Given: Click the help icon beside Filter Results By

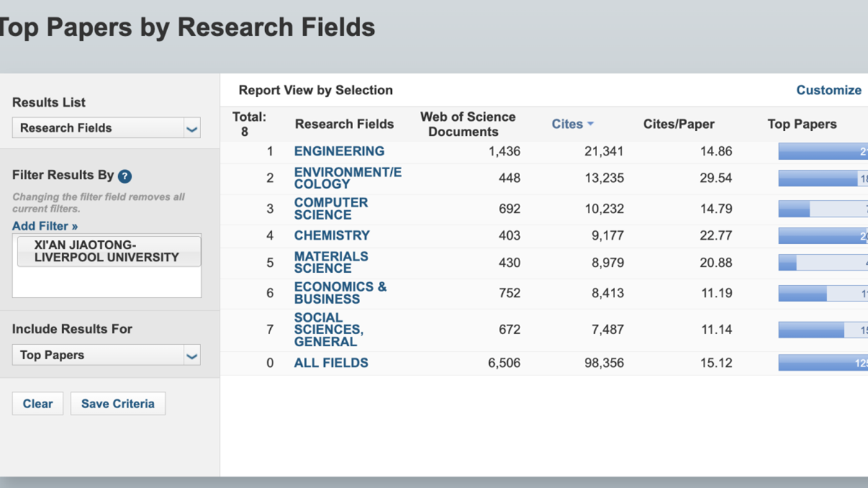Looking at the screenshot, I should [125, 176].
